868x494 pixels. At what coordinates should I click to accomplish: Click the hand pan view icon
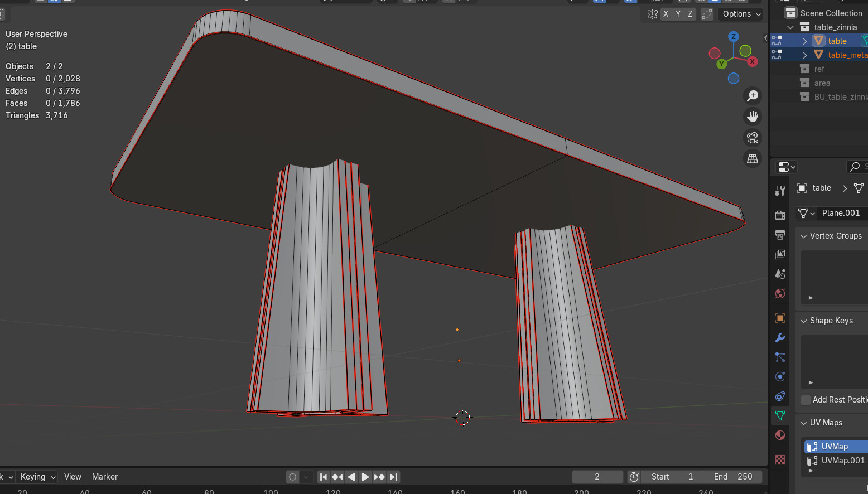(753, 117)
